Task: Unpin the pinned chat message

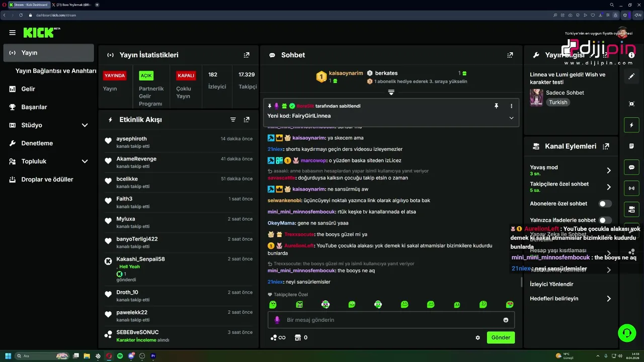Action: [x=496, y=106]
